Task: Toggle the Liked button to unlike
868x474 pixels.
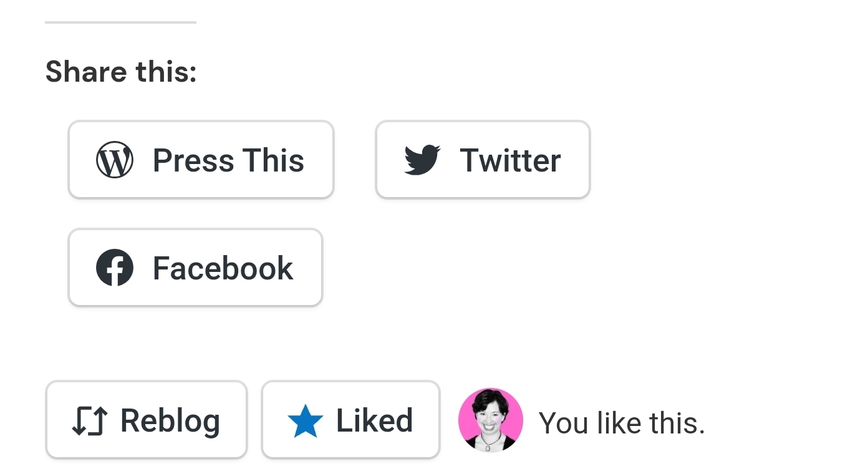Action: tap(350, 420)
